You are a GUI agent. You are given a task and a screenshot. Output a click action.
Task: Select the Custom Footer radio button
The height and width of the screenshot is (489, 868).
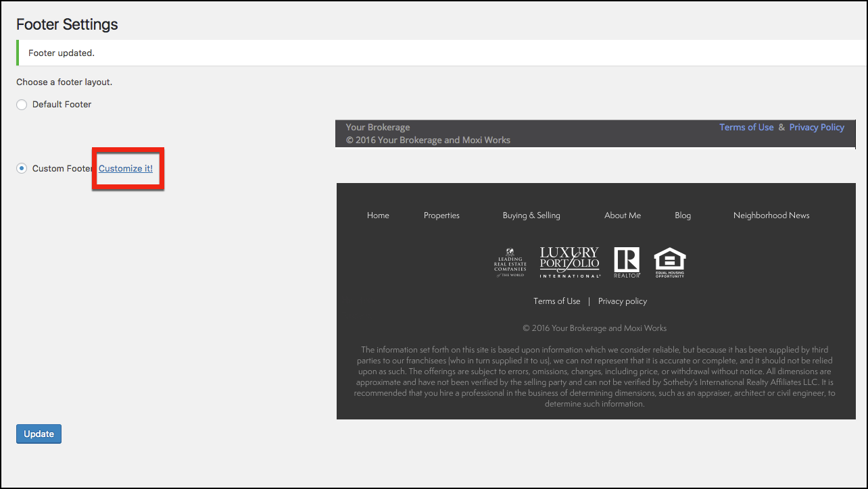(22, 168)
